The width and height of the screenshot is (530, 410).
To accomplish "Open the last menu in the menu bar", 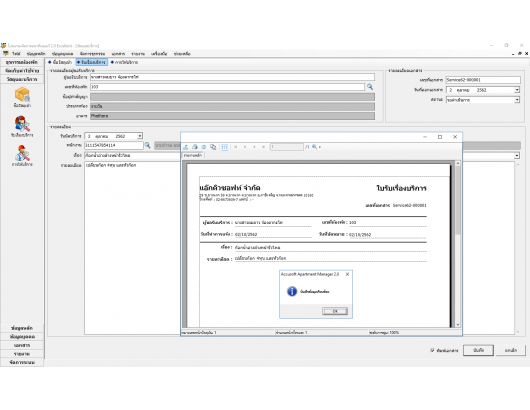I will tap(182, 54).
